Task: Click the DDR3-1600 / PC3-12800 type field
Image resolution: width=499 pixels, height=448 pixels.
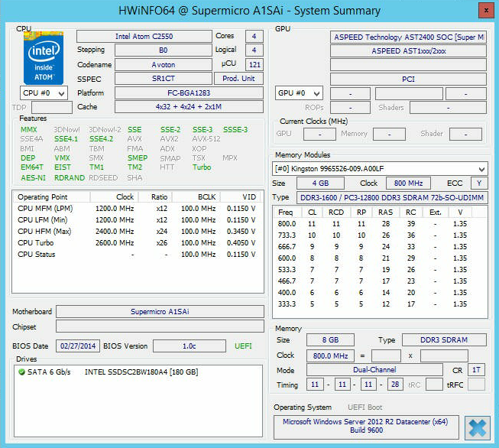Action: click(x=392, y=197)
